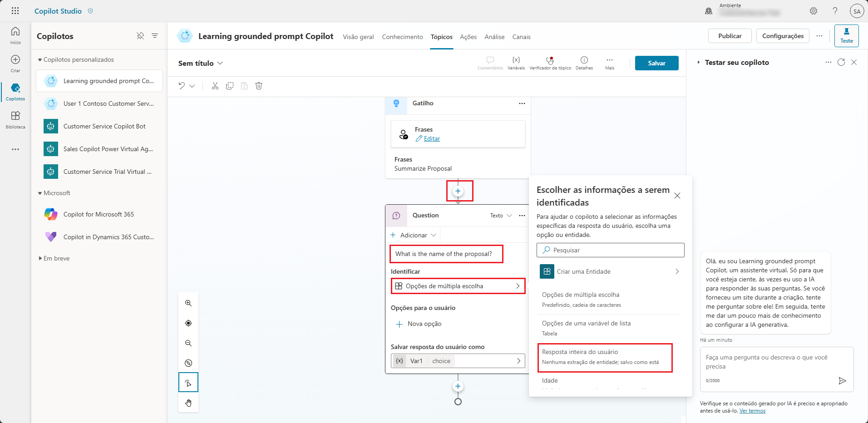Open the Adicionar dropdown in Question
The image size is (868, 423).
(x=414, y=235)
